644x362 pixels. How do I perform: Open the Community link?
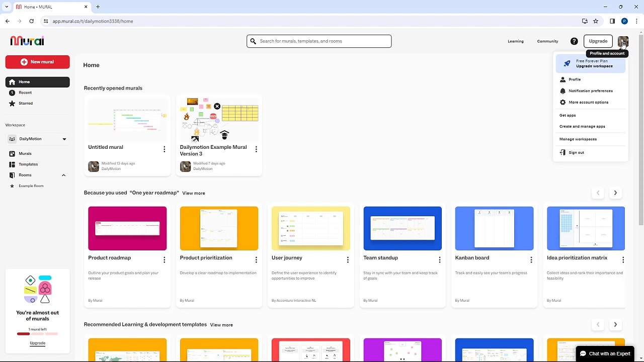coord(547,41)
